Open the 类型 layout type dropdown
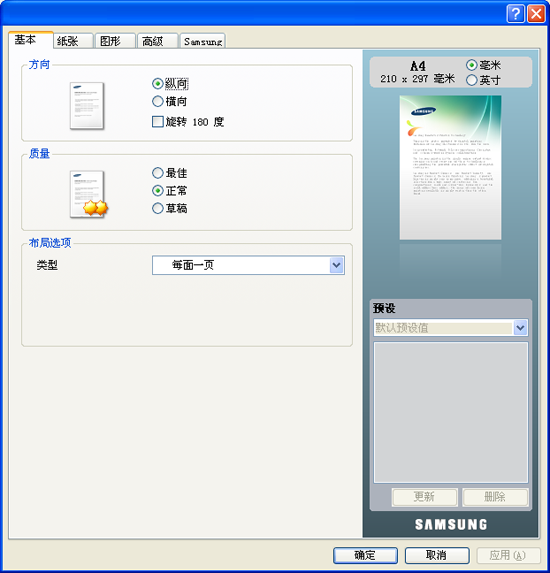This screenshot has width=550, height=573. coord(248,265)
